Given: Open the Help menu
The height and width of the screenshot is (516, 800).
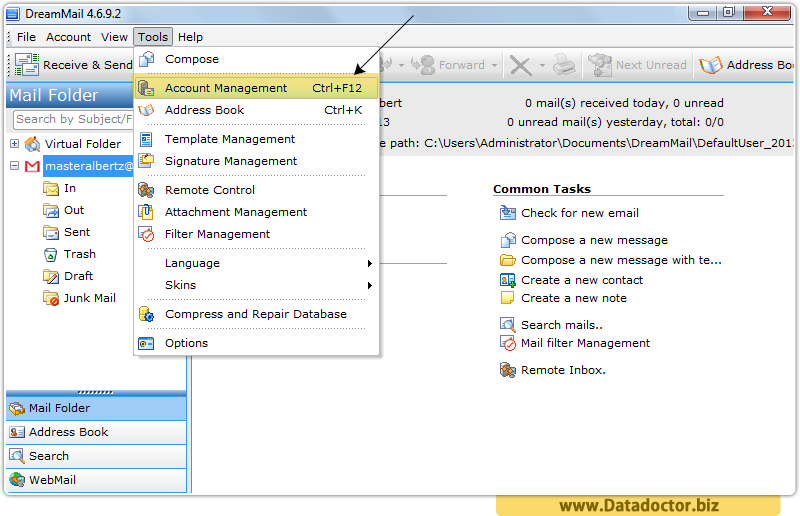Looking at the screenshot, I should pos(190,37).
